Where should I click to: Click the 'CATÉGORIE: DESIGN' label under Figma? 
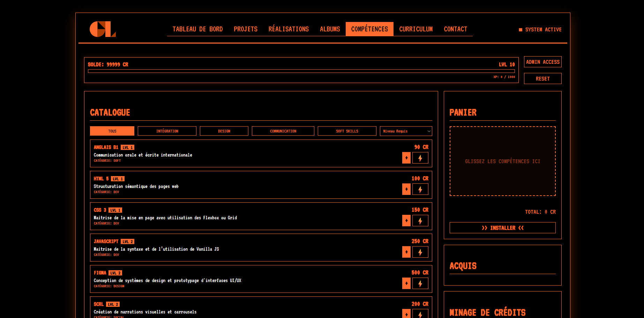pos(109,286)
